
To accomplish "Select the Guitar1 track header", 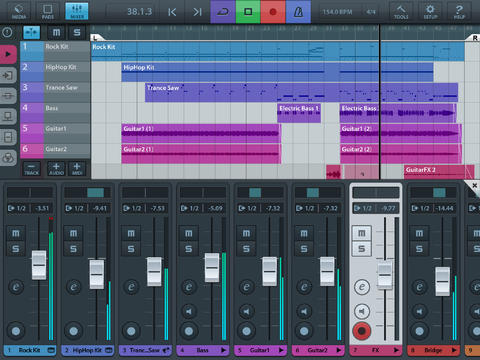I will [x=55, y=133].
